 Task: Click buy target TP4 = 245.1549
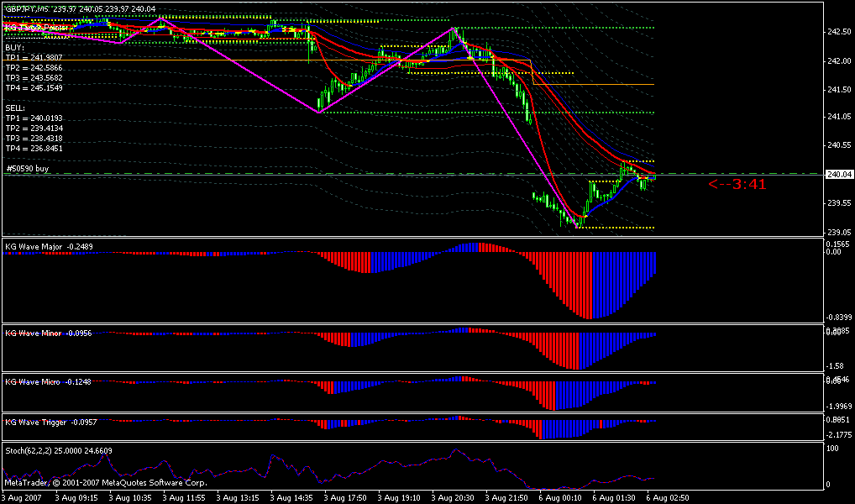coord(34,88)
